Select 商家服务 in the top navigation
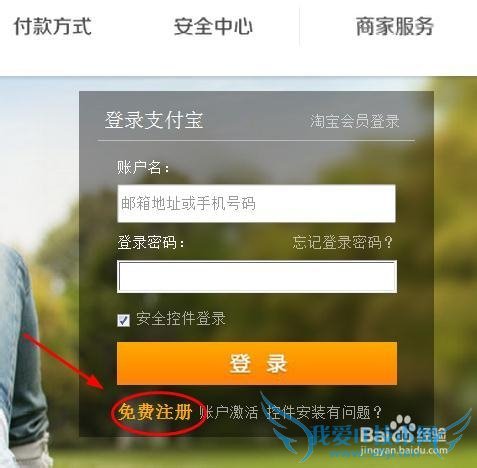 click(395, 27)
